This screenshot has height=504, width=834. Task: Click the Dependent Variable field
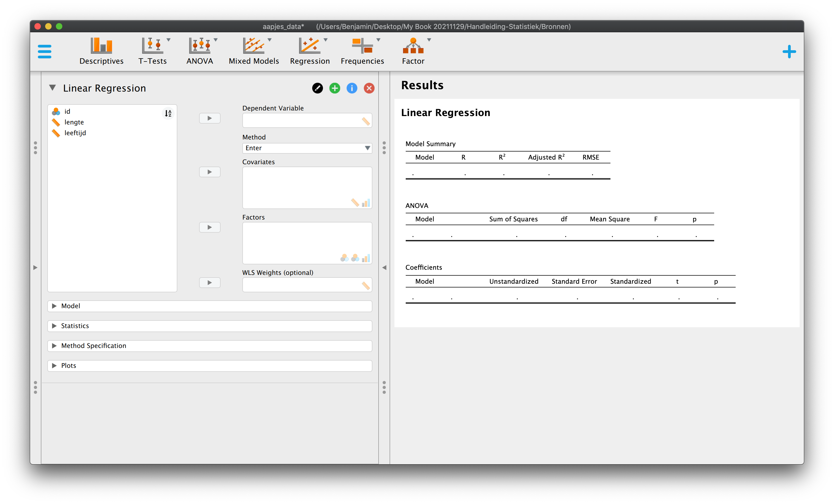tap(307, 121)
